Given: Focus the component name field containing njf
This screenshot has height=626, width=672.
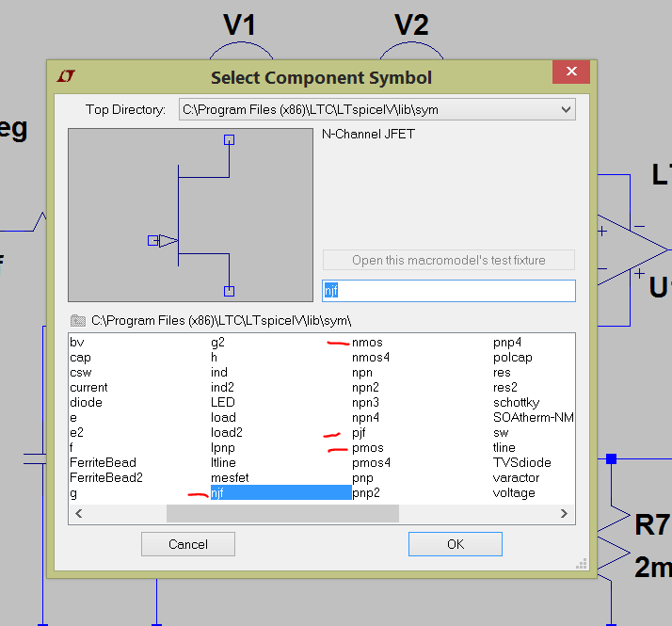Looking at the screenshot, I should tap(448, 291).
